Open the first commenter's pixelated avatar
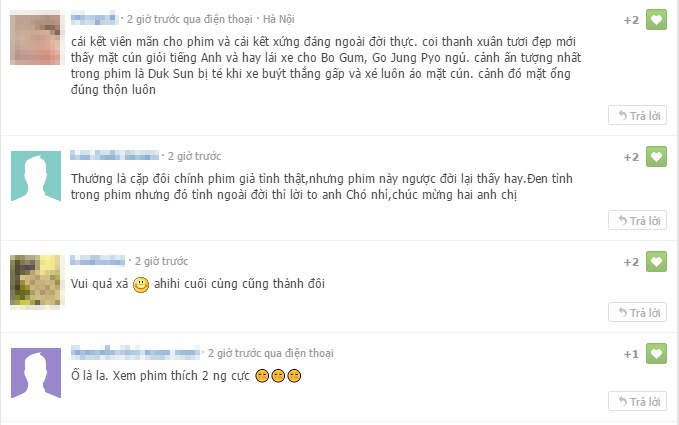679x425 pixels. pyautogui.click(x=36, y=39)
